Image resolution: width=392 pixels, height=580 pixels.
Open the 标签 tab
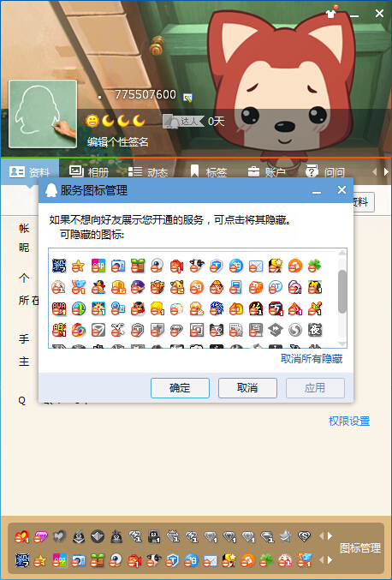pyautogui.click(x=208, y=172)
